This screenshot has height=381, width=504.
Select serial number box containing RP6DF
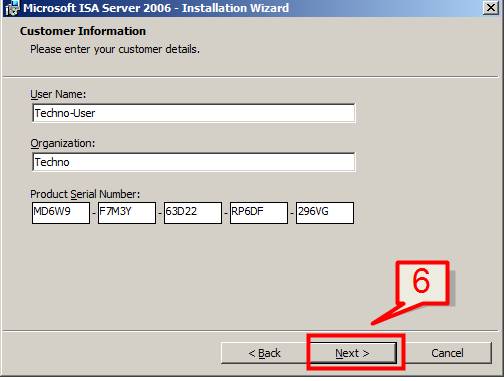tap(259, 213)
